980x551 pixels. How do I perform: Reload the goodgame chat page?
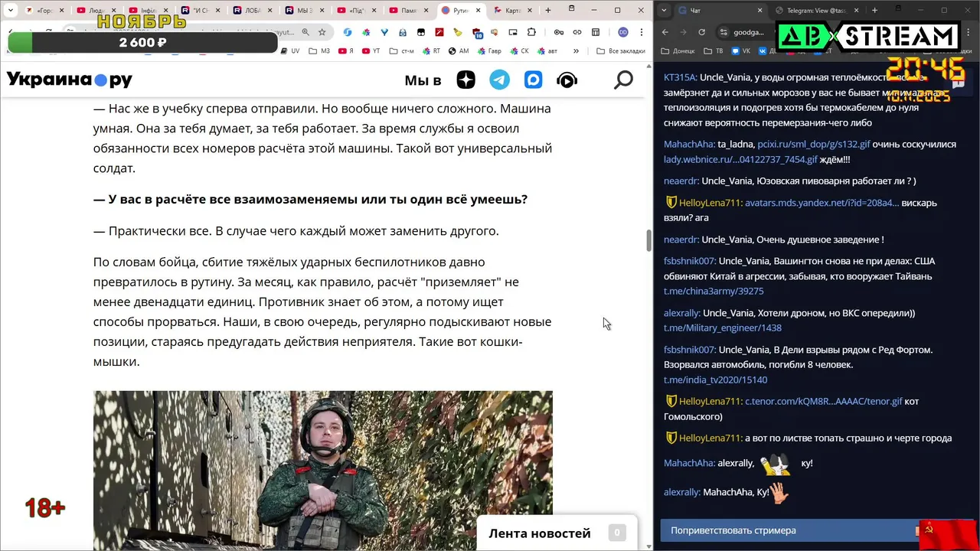701,32
